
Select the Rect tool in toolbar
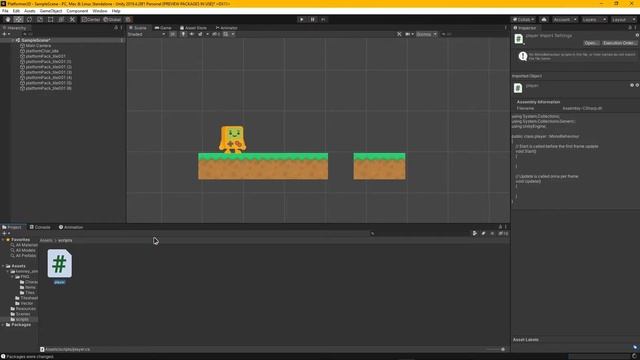(x=51, y=20)
